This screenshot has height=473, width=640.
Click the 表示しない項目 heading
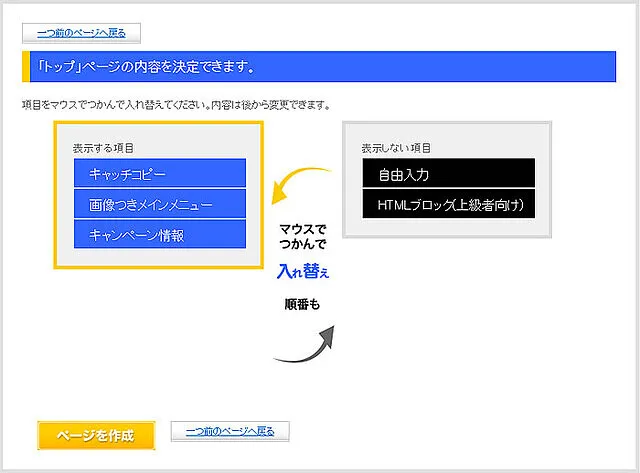click(396, 148)
